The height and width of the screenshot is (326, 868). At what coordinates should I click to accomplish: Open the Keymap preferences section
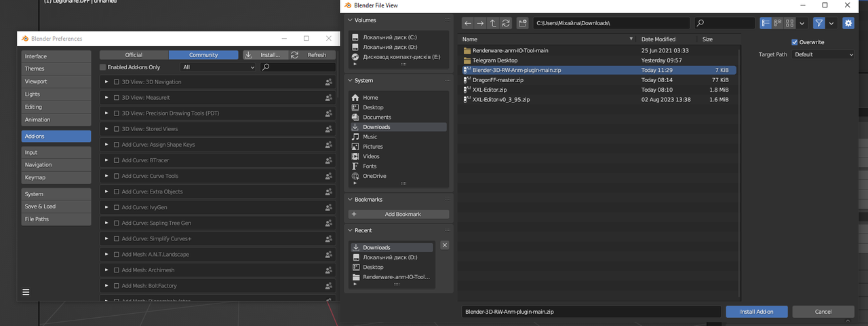[56, 177]
